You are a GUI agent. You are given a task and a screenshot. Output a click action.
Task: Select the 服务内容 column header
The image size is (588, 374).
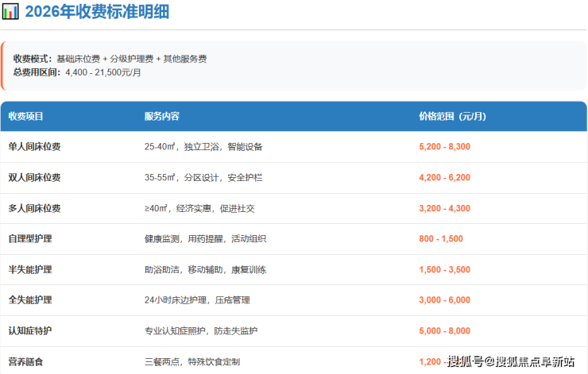click(162, 116)
